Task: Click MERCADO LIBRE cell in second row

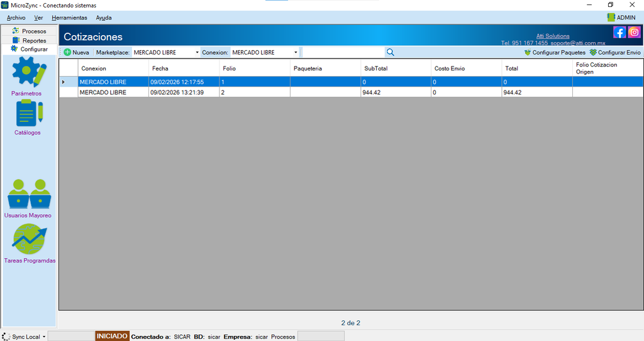Action: [x=113, y=92]
